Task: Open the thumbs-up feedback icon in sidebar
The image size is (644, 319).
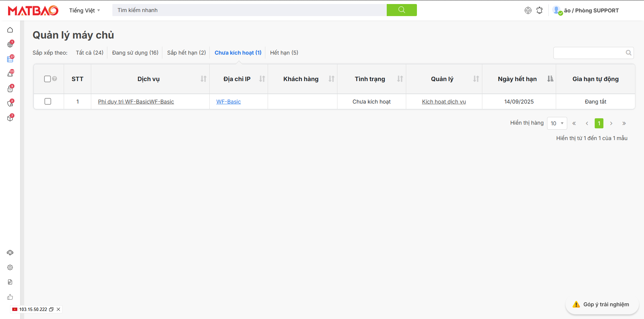Action: pyautogui.click(x=10, y=297)
